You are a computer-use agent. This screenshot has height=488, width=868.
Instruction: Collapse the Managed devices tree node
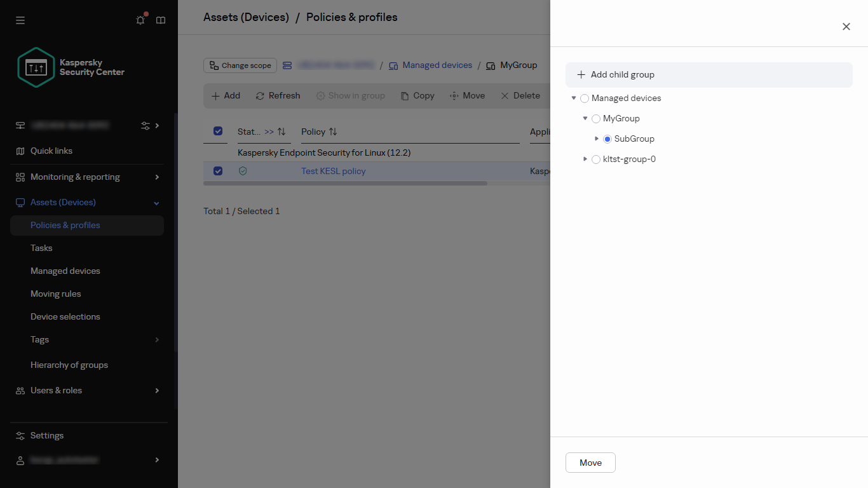[x=574, y=98]
